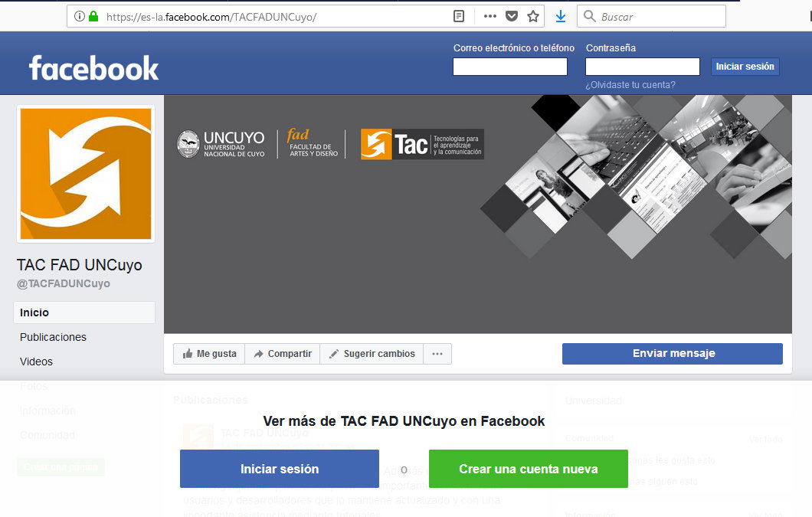Click Sugerir cambios pencil button
This screenshot has width=812, height=517.
click(x=372, y=354)
